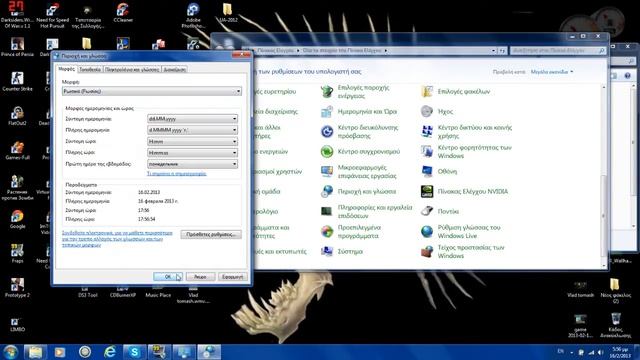This screenshot has width=640, height=360.
Task: Click the Apply button (Εφαρμογή)
Action: point(232,277)
